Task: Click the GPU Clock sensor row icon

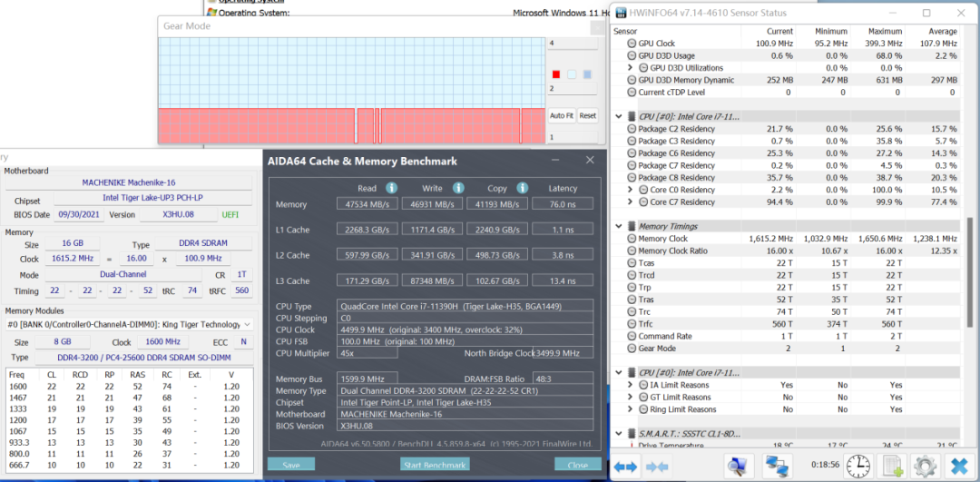Action: 632,44
